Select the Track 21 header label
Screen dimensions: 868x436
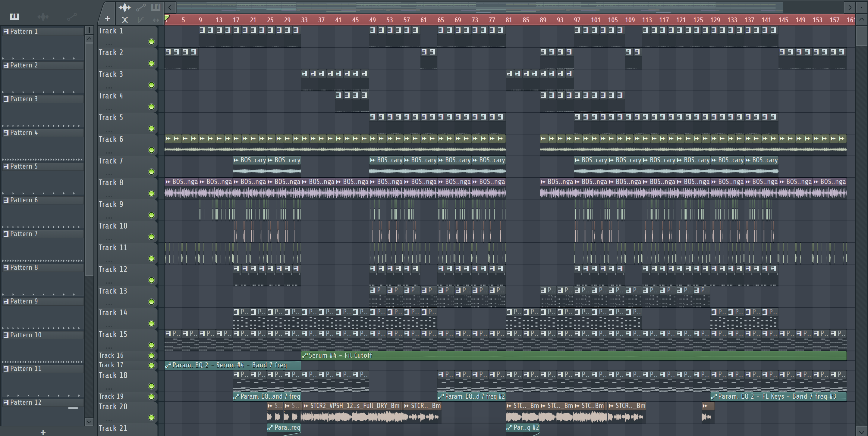[113, 428]
